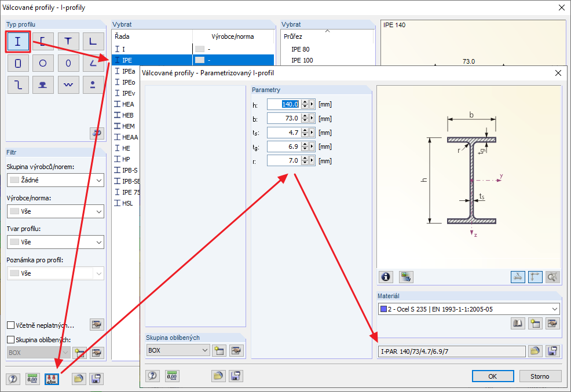Select the solid round bar profile icon

pos(93,85)
